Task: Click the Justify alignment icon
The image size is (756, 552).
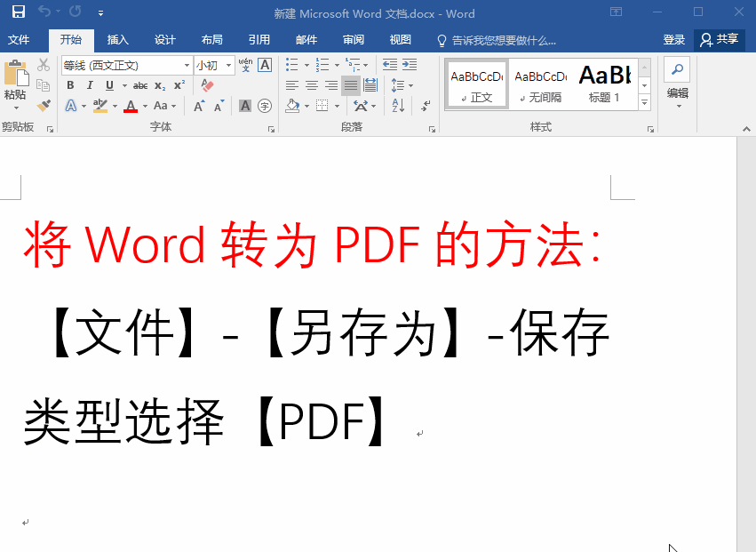Action: [x=351, y=86]
